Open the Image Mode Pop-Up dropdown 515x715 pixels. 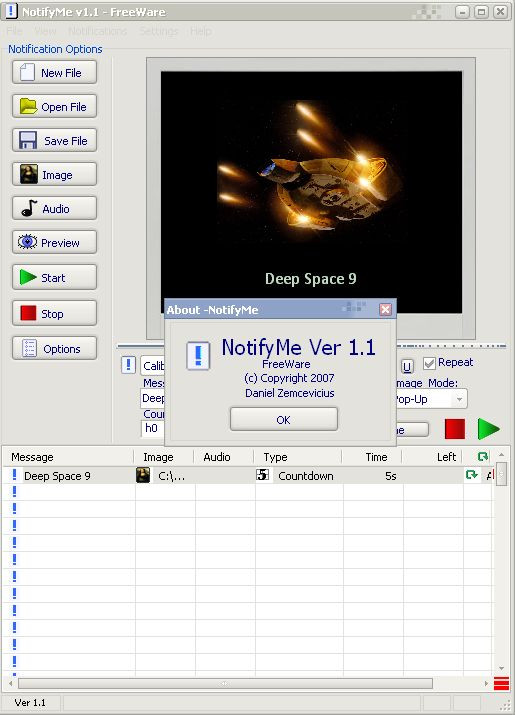(459, 399)
